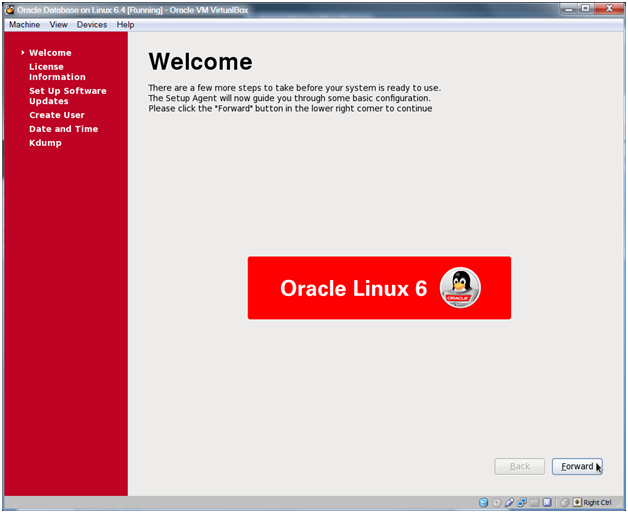Select License Information in the sidebar
Viewport: 628px width, 513px height.
(57, 72)
